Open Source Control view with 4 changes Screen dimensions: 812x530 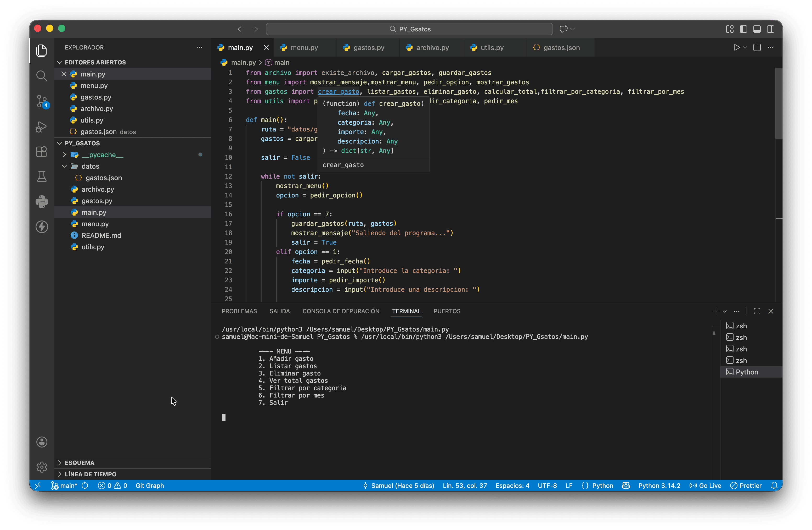[x=42, y=101]
